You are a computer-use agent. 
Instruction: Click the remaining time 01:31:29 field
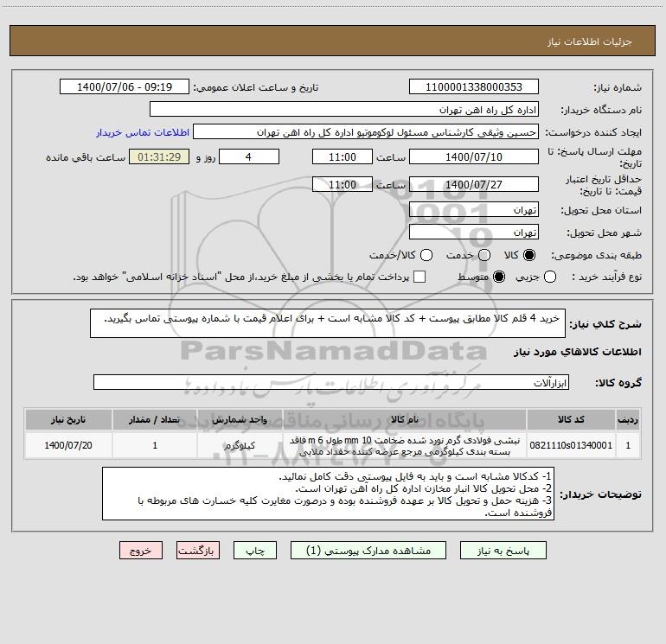(x=159, y=156)
